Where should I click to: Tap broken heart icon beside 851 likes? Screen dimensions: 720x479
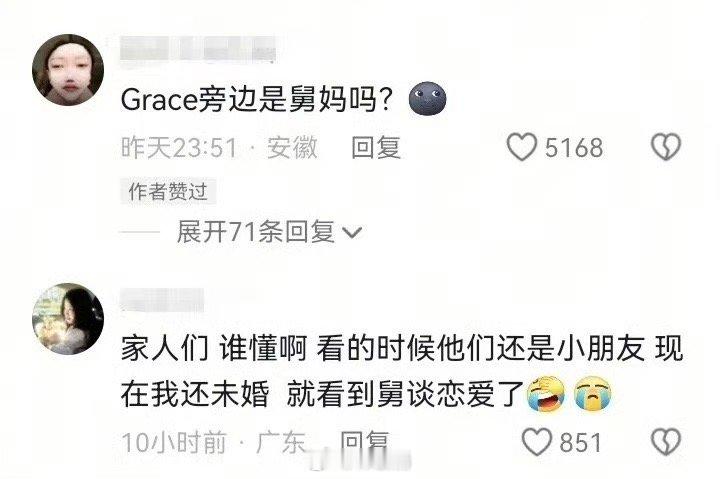[x=666, y=442]
